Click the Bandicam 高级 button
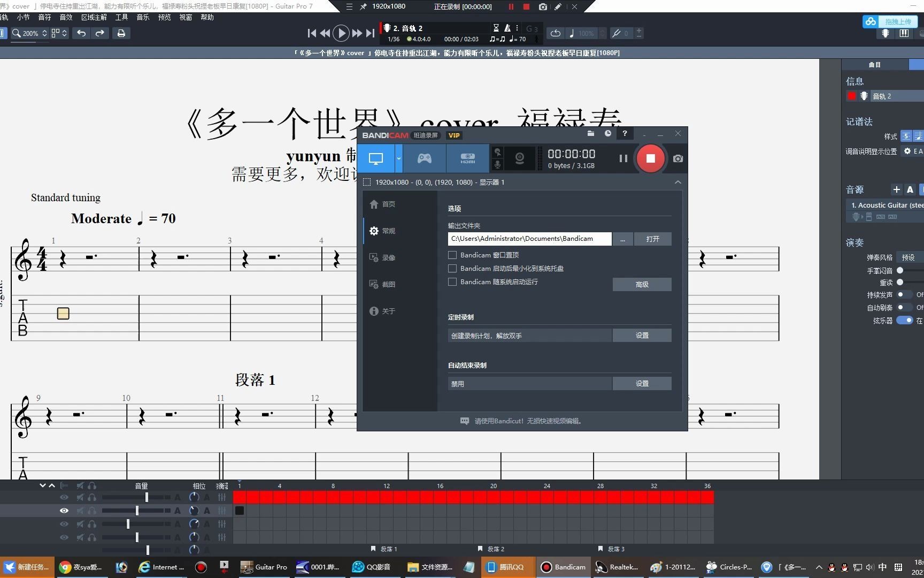 click(642, 284)
